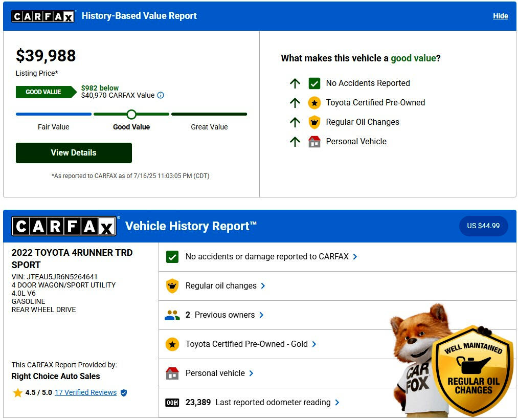The height and width of the screenshot is (420, 518).
Task: Click the $982 below text
Action: [100, 88]
